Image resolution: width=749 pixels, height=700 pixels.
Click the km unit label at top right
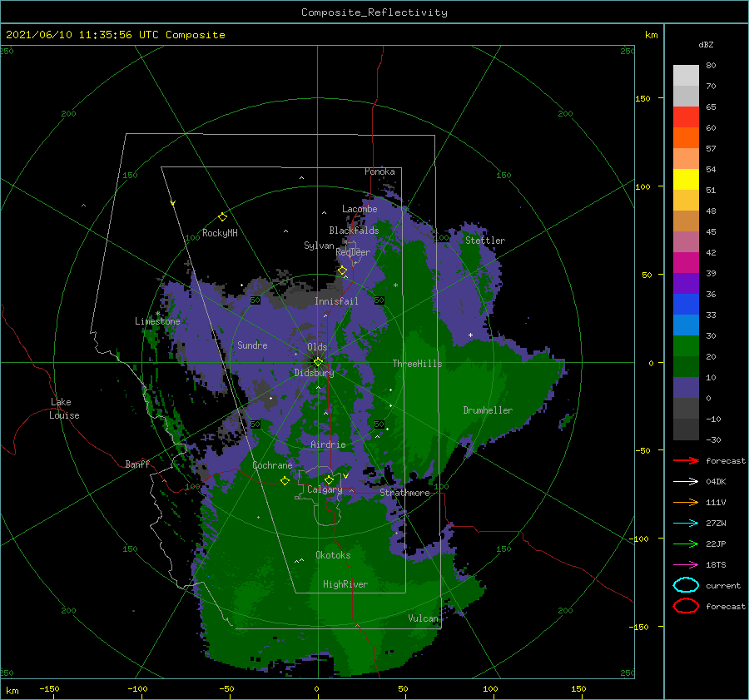[651, 35]
